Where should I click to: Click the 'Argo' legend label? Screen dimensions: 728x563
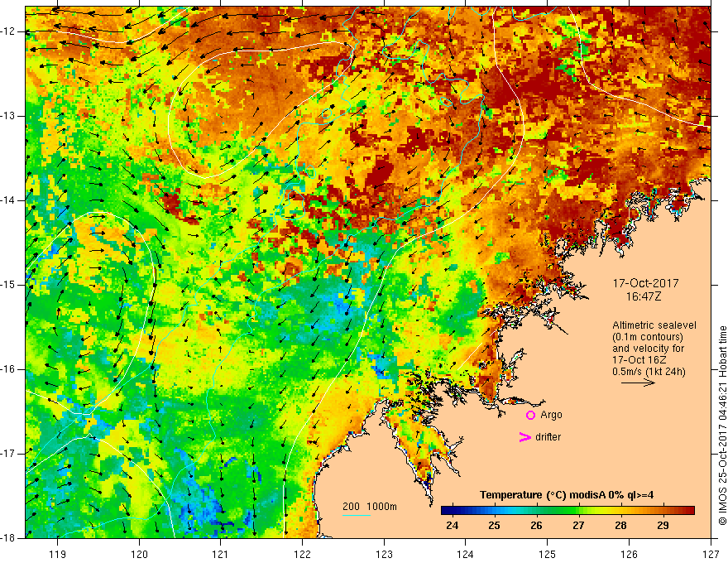(x=551, y=415)
